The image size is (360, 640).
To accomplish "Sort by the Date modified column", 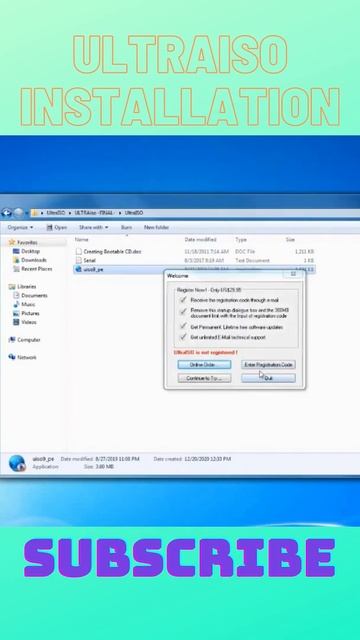I will (x=200, y=240).
